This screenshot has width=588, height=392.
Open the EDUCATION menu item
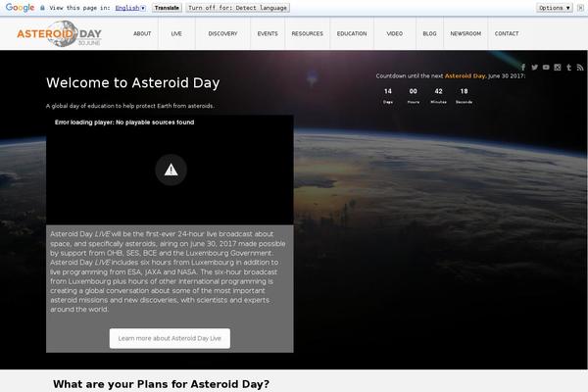(352, 33)
